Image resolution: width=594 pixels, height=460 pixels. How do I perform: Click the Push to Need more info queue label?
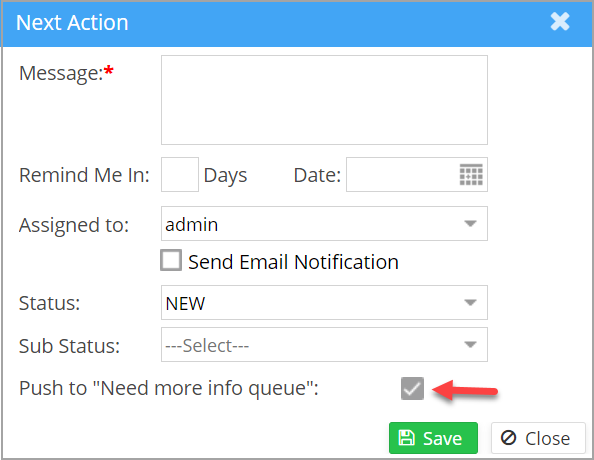[x=169, y=388]
